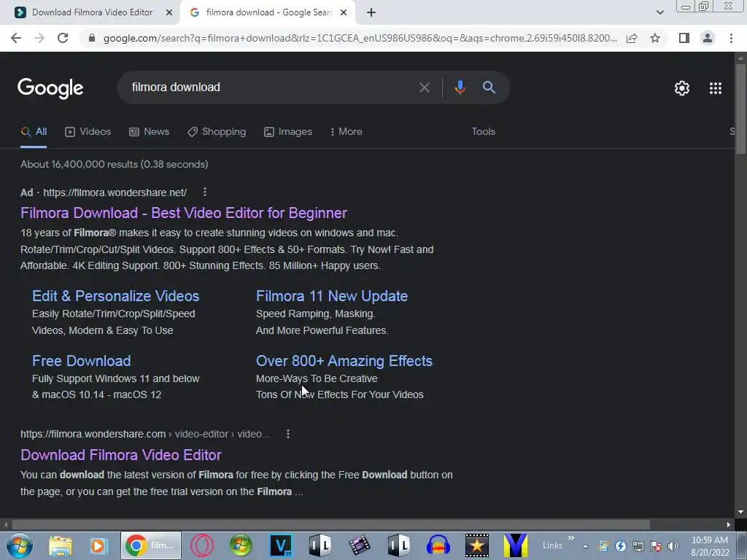
Task: Open the taskbar clock showing 10:59 AM
Action: point(710,546)
